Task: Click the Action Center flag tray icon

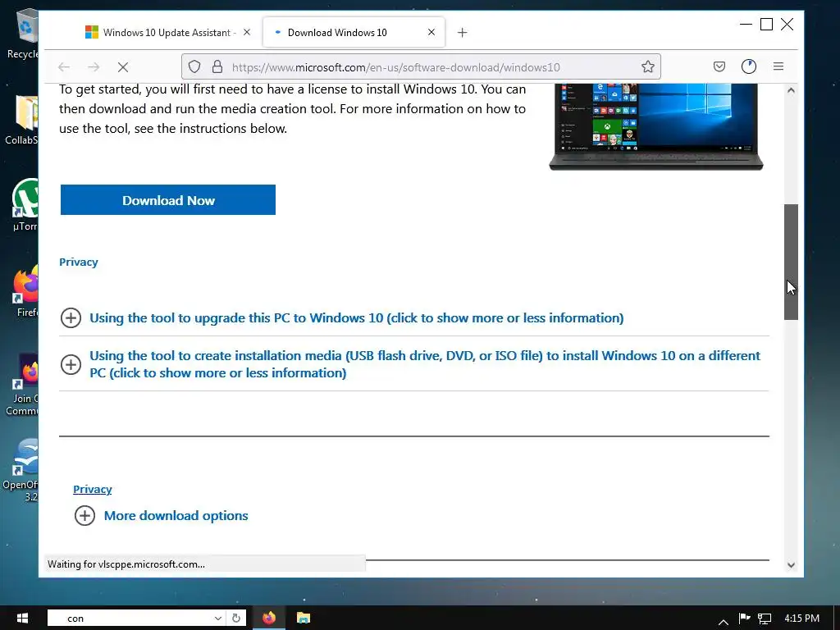Action: click(745, 619)
